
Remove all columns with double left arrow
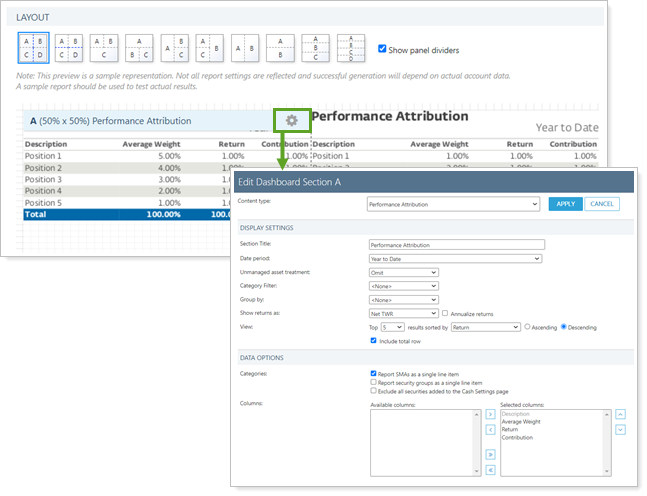491,469
